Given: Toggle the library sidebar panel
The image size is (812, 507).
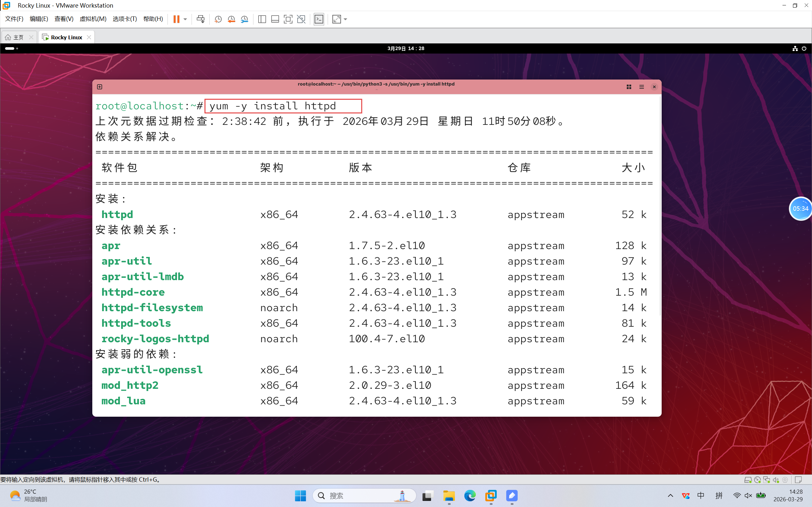Looking at the screenshot, I should (x=262, y=19).
